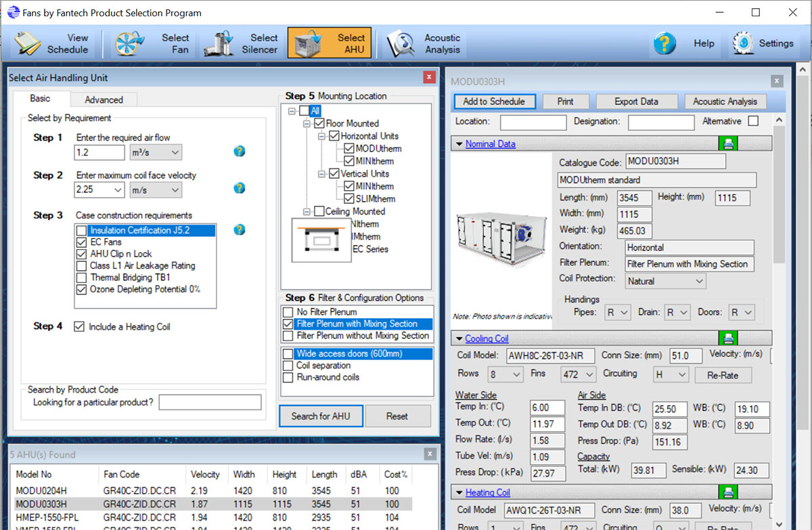Open the Cooling Coil Fins 472 dropdown
This screenshot has width=812, height=530.
click(579, 374)
